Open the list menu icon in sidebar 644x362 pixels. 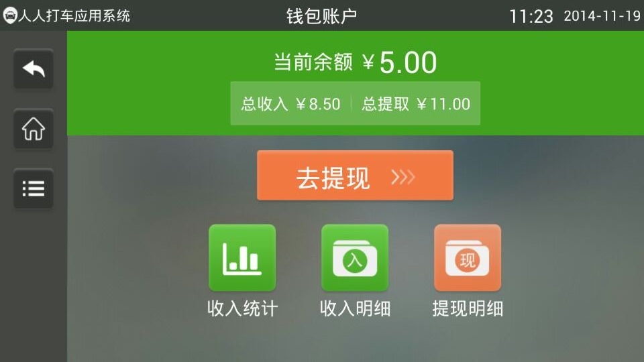(x=34, y=189)
